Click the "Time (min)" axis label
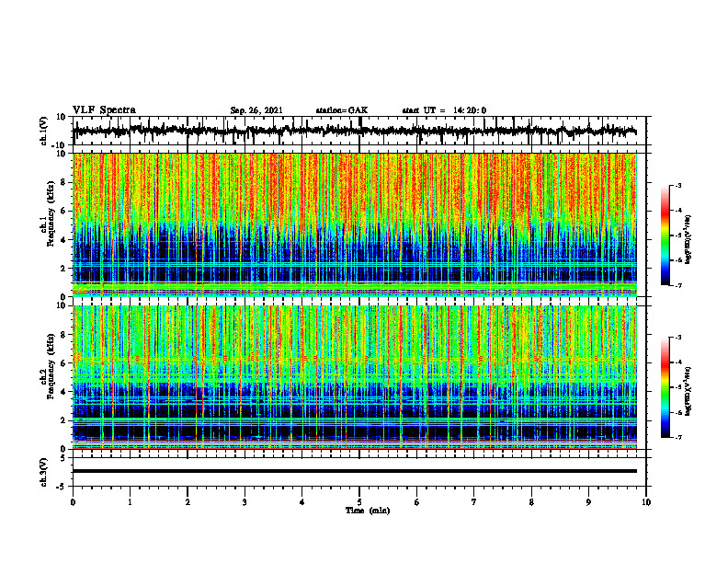 368,511
